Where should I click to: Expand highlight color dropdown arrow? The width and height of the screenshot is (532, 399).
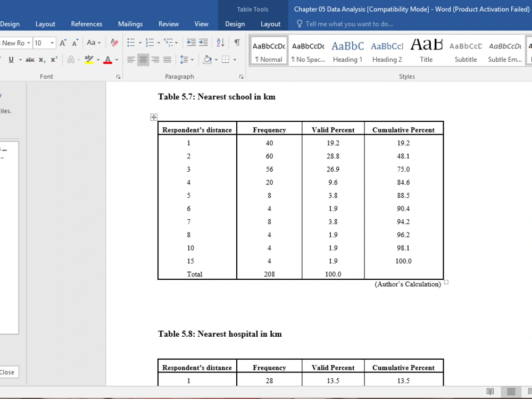point(98,60)
